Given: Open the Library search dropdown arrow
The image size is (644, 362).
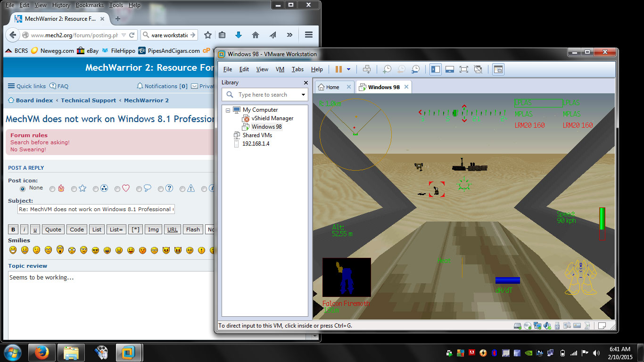Looking at the screenshot, I should click(x=303, y=94).
